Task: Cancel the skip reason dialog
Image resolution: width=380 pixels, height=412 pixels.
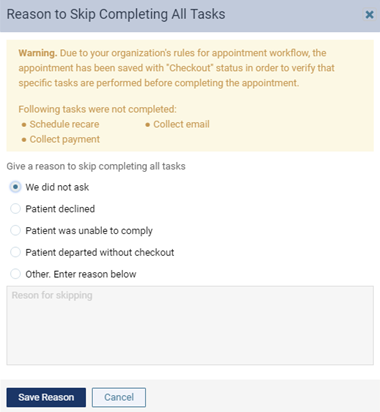Action: (119, 397)
